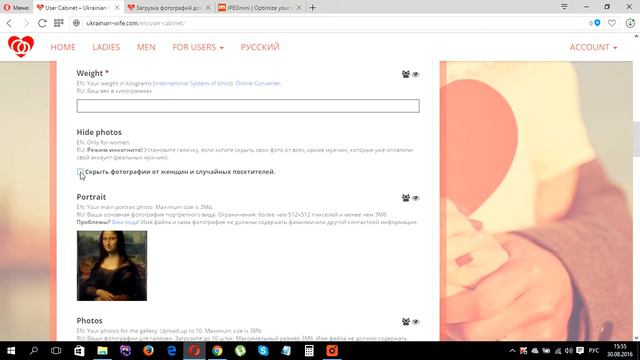Open the Windows Start menu
Viewport: 640px width, 360px height.
(x=11, y=351)
